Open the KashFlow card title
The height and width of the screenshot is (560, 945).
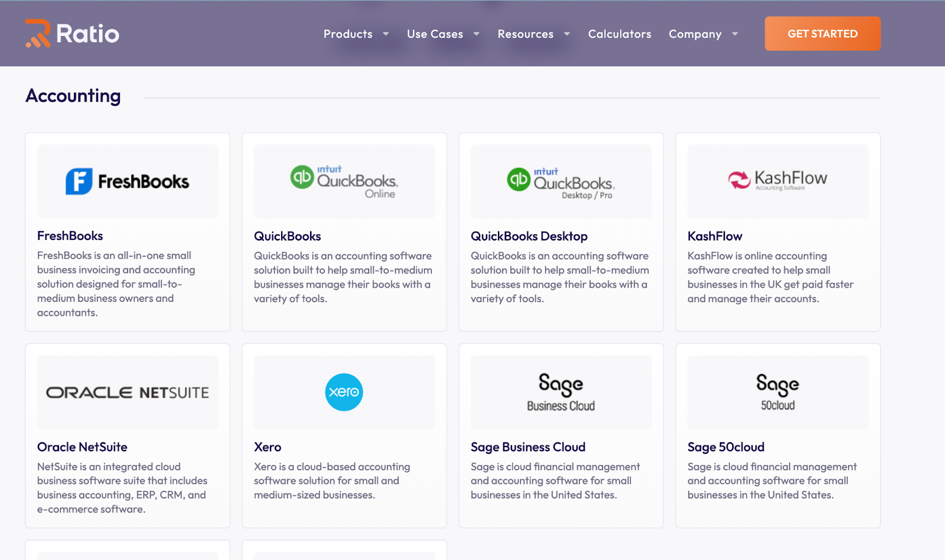click(x=715, y=236)
